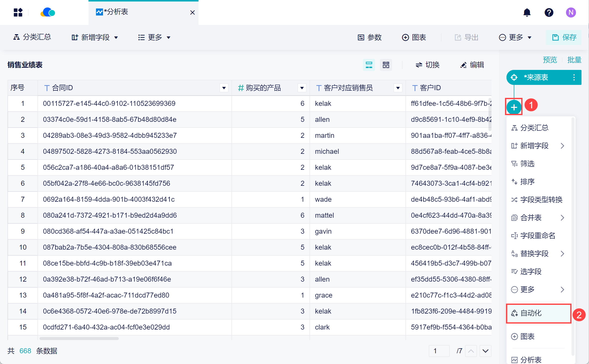Click the 切换 switch button
Screen dimensions: 589x364
[x=427, y=65]
